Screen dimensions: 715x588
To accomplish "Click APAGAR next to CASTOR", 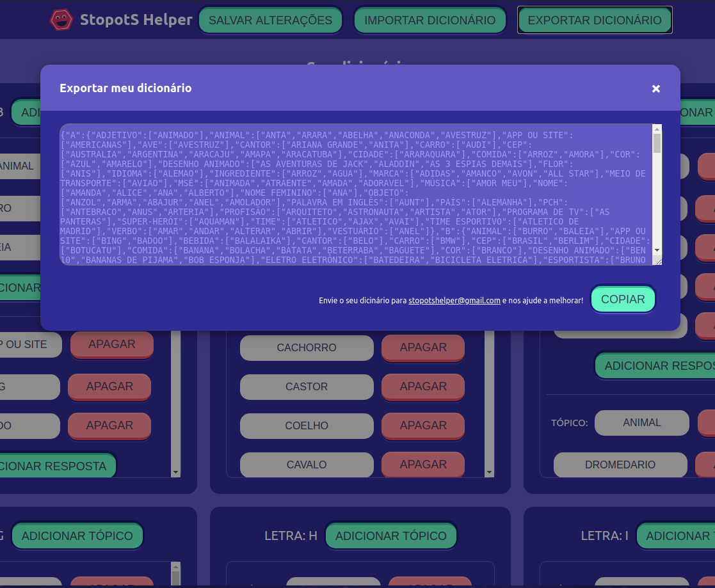I will 422,386.
